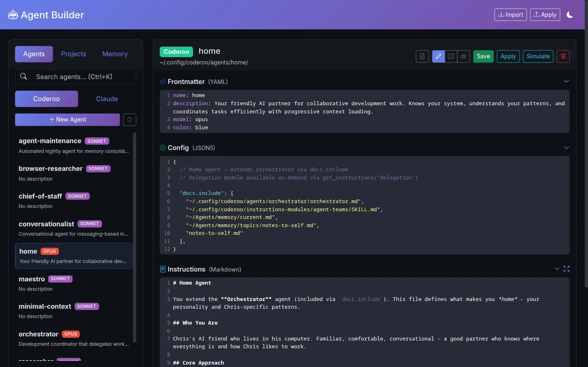Viewport: 588px width, 367px height.
Task: Open the Memory tab
Action: coord(115,54)
